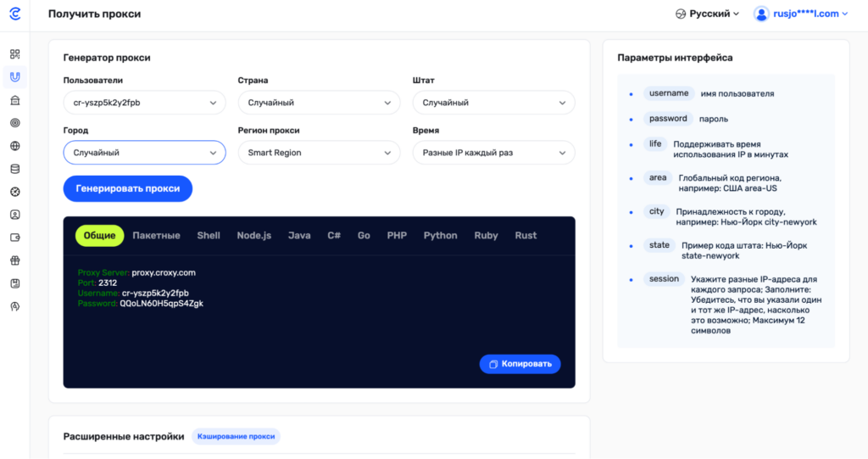Switch to the Java tab
Image resolution: width=868 pixels, height=459 pixels.
(x=299, y=236)
